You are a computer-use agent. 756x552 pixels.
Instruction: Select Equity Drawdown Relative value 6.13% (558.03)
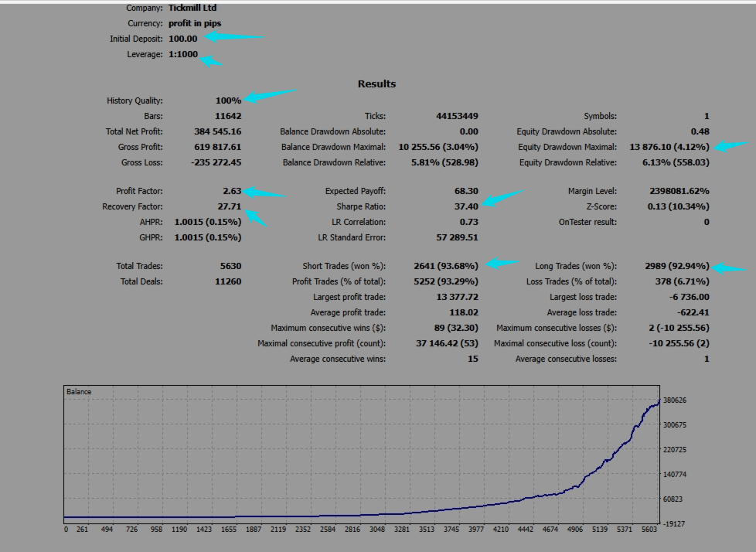pos(676,162)
